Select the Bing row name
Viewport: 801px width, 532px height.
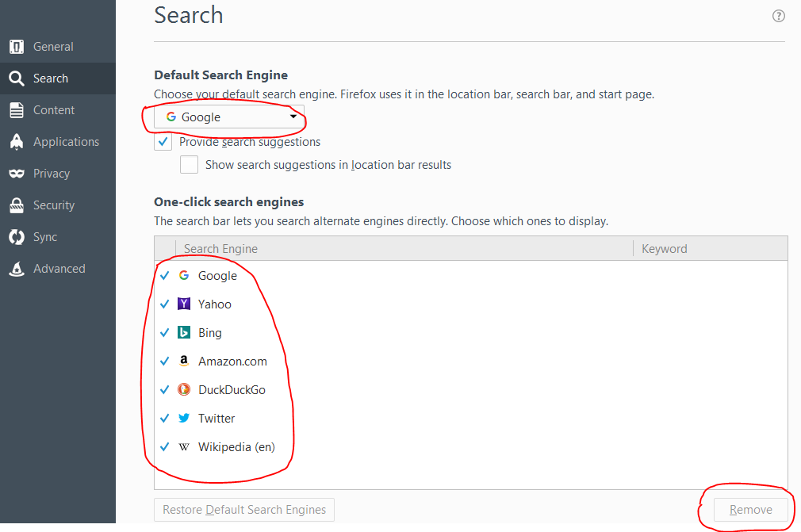[210, 333]
